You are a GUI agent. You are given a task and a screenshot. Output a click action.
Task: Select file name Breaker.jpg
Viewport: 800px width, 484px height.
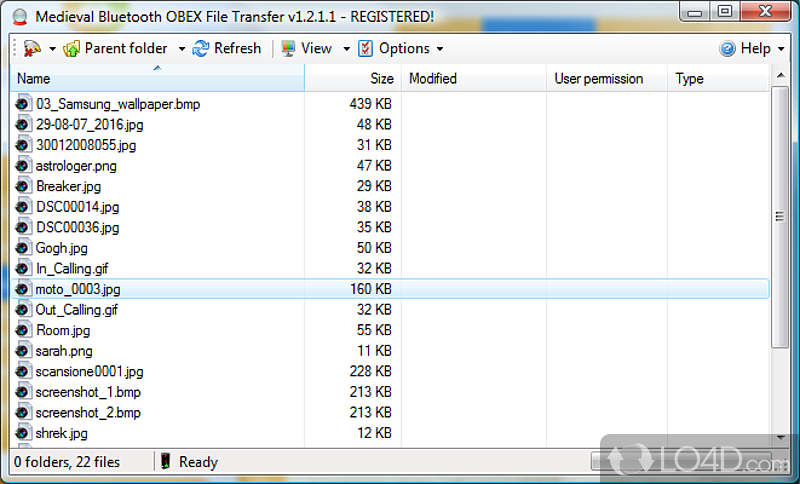(68, 186)
